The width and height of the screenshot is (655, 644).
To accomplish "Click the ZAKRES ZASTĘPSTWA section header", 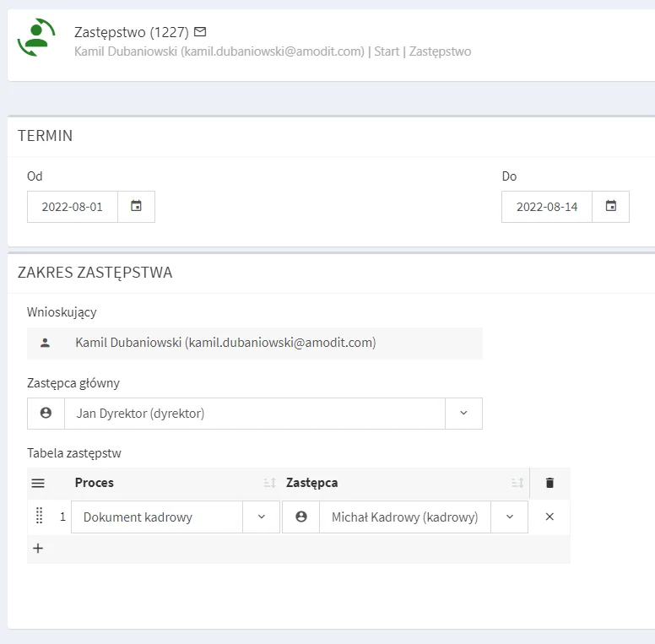I will click(95, 273).
